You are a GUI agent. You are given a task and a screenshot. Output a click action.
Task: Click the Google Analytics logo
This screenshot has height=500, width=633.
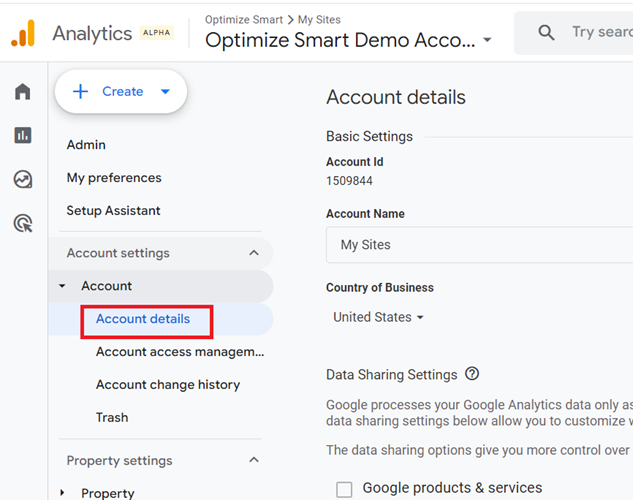(23, 33)
